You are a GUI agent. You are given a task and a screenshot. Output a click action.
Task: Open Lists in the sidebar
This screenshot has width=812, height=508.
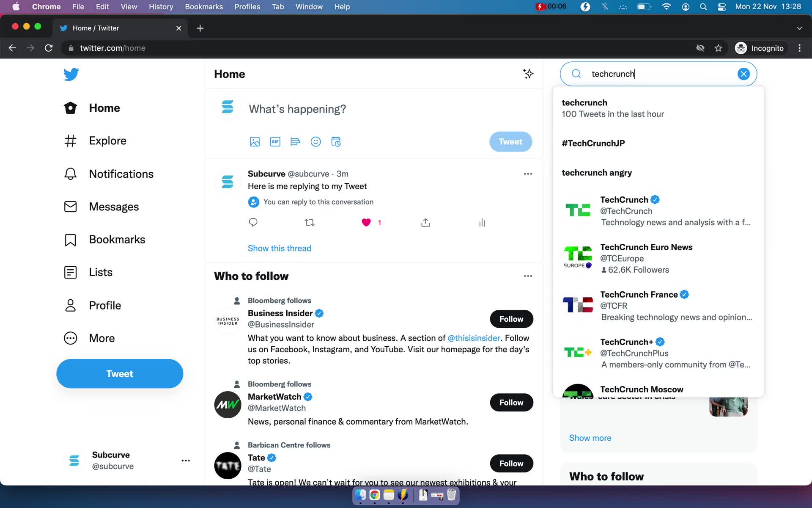(x=88, y=272)
